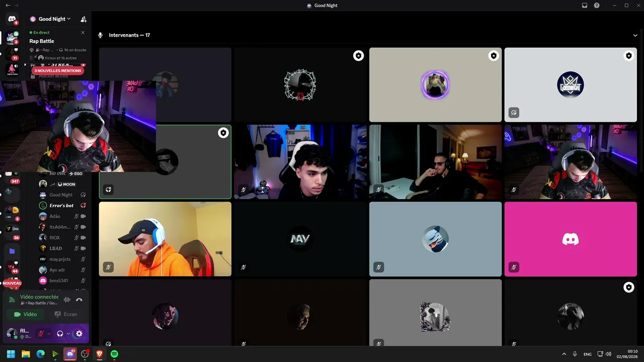Collapse the Intervenants section chevron
644x362 pixels.
[x=635, y=35]
